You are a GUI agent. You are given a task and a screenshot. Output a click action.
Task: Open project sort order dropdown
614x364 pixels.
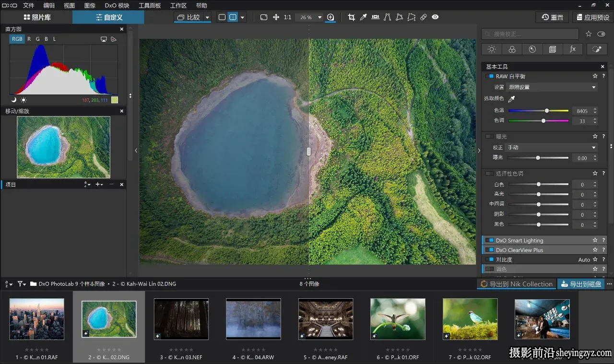[x=87, y=184]
